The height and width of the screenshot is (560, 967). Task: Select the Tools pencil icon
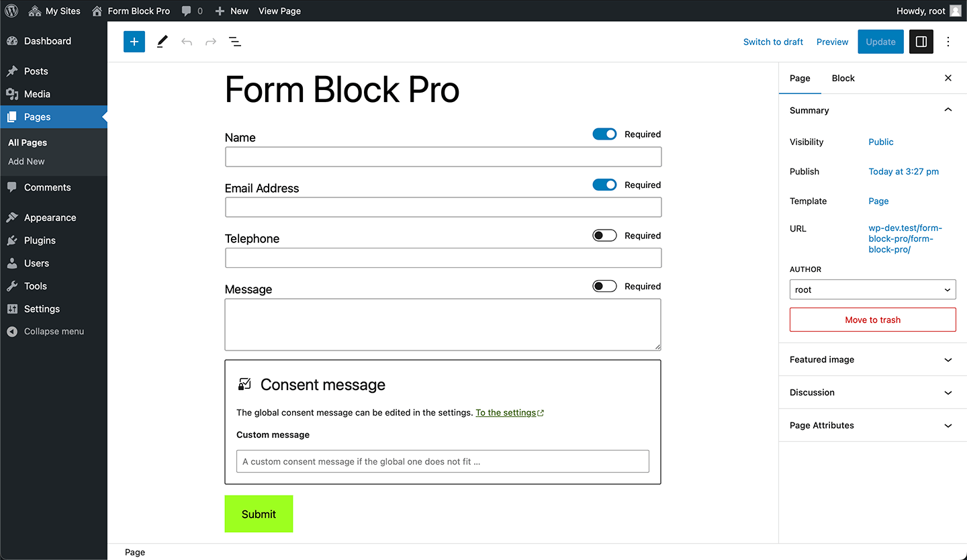[162, 42]
